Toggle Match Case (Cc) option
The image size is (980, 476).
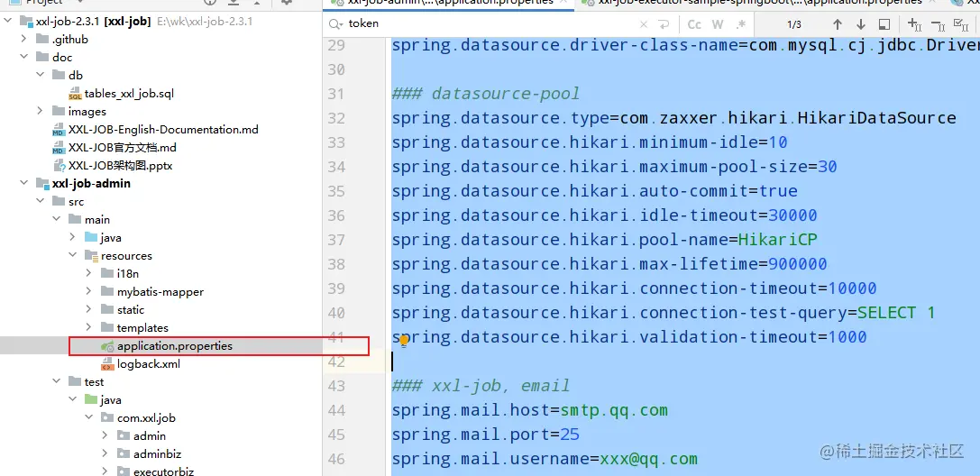pos(694,24)
